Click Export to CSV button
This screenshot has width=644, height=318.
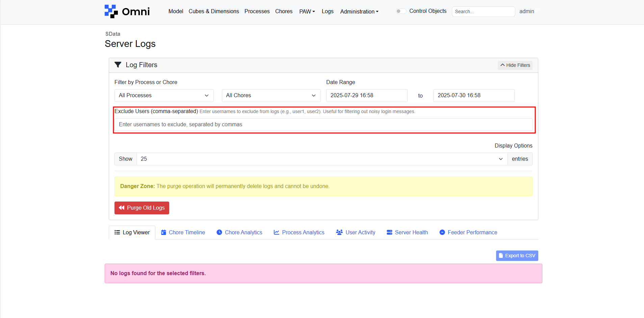click(x=517, y=256)
